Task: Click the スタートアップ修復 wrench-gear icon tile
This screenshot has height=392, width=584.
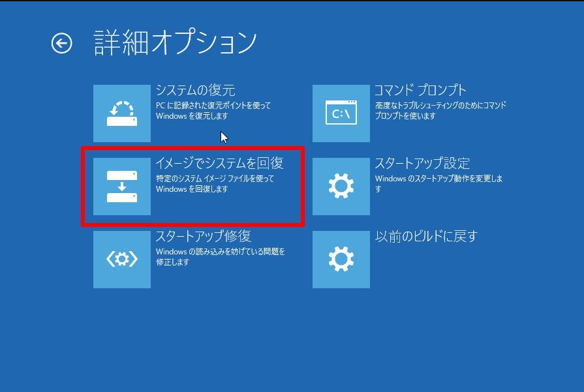Action: click(122, 260)
